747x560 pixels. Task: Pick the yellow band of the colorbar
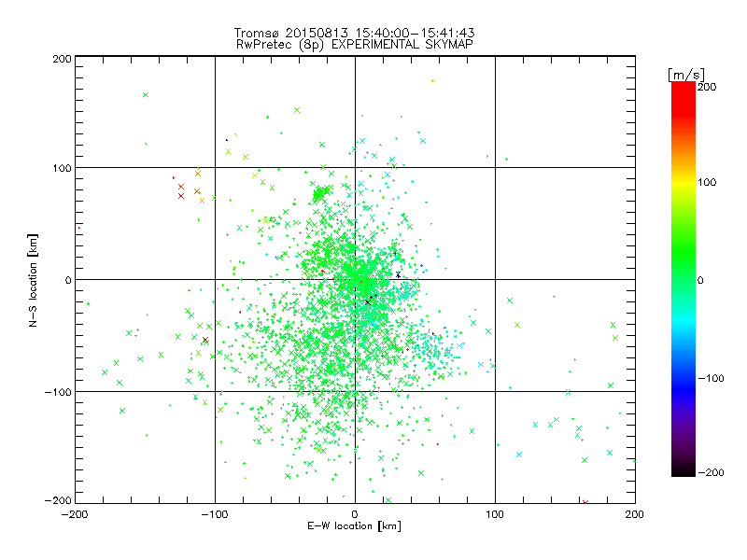coord(684,182)
